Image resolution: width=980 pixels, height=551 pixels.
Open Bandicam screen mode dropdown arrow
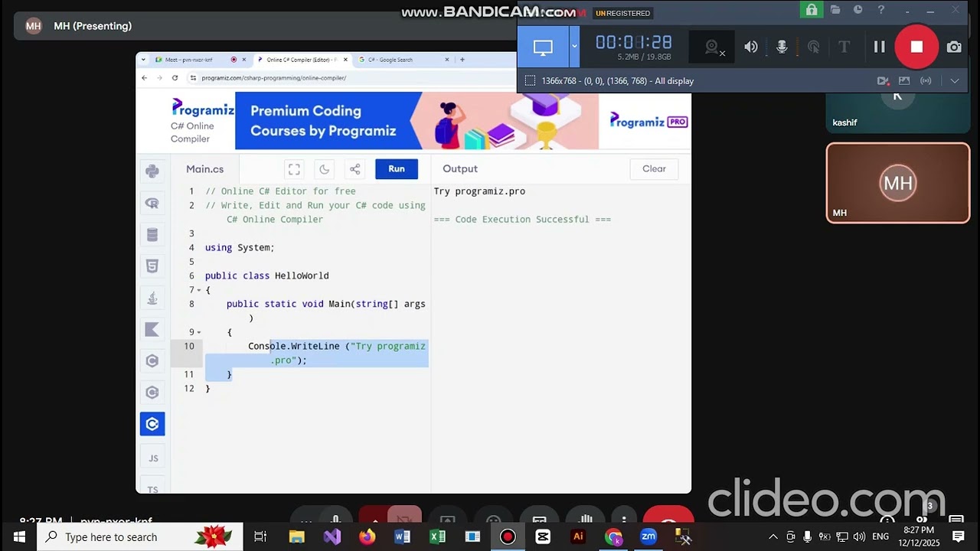point(574,46)
